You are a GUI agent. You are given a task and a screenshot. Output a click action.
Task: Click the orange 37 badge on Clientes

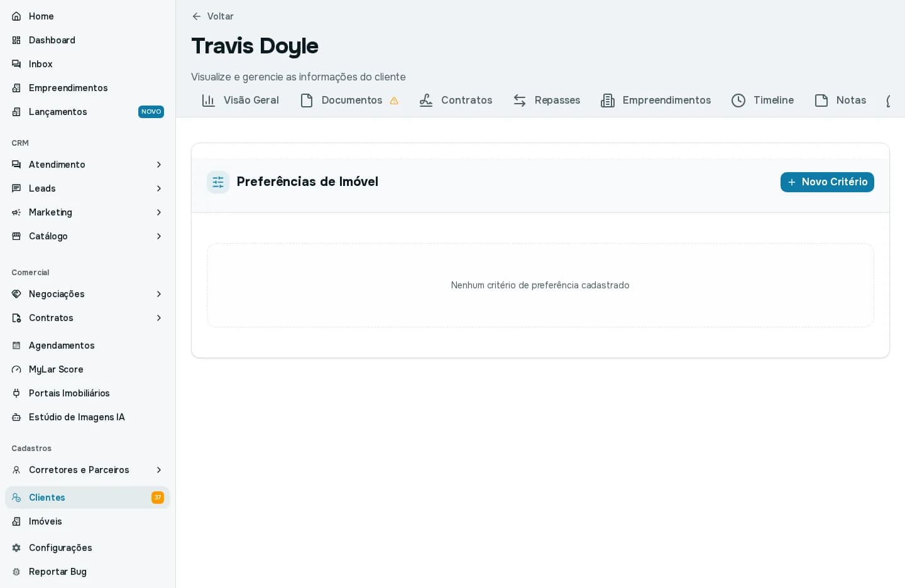coord(158,498)
